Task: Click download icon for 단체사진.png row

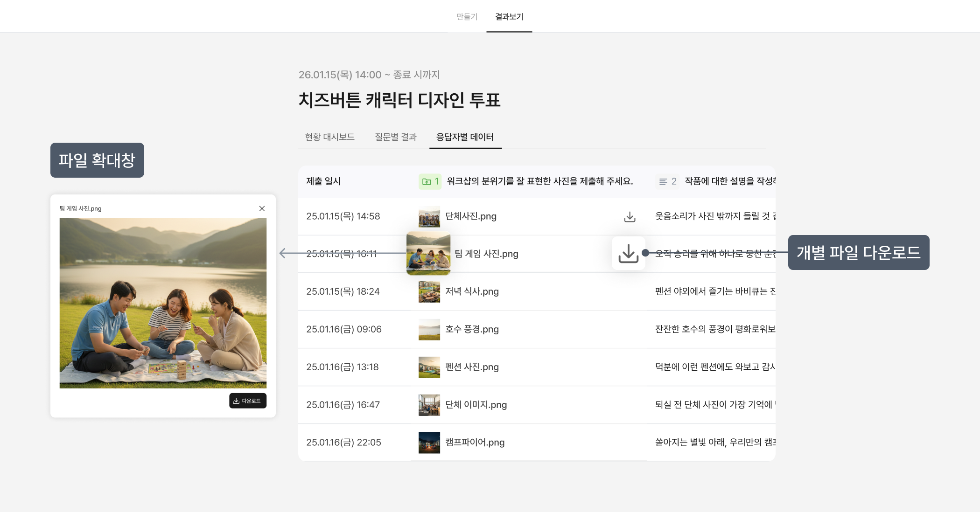Action: coord(630,217)
